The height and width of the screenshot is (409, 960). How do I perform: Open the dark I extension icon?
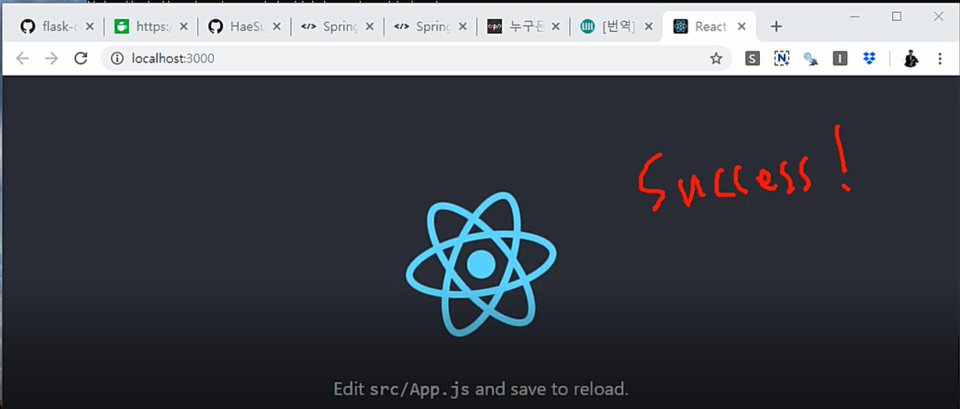[840, 59]
